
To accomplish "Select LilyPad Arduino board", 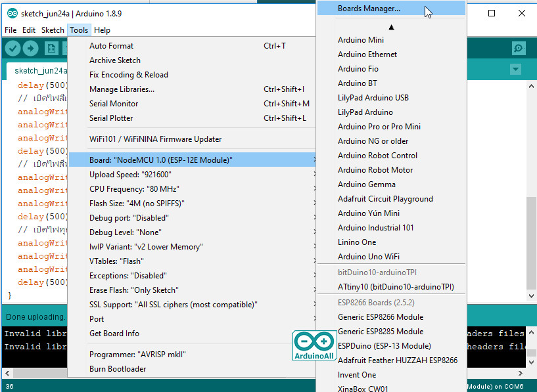I will (x=391, y=112).
